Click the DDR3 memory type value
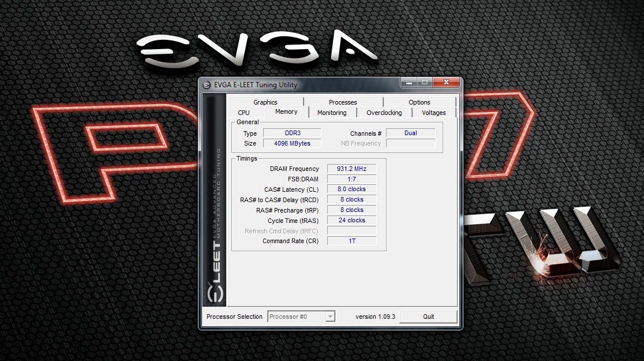This screenshot has width=644, height=361. 293,133
